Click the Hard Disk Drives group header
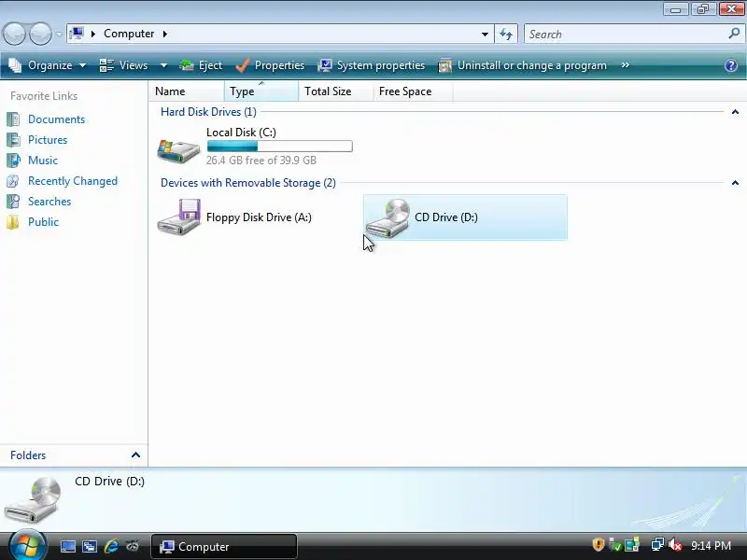This screenshot has width=747, height=560. 208,112
